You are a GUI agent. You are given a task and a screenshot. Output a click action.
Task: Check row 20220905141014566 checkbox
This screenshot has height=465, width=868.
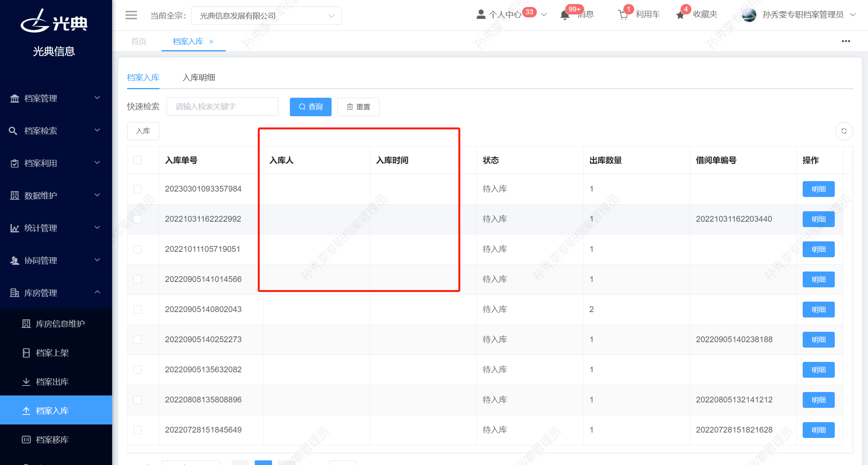tap(138, 279)
